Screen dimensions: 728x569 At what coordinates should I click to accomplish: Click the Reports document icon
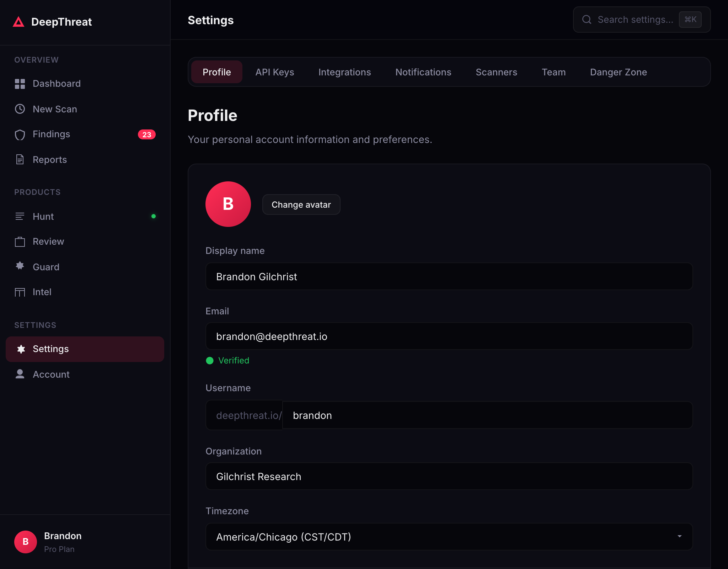click(20, 160)
